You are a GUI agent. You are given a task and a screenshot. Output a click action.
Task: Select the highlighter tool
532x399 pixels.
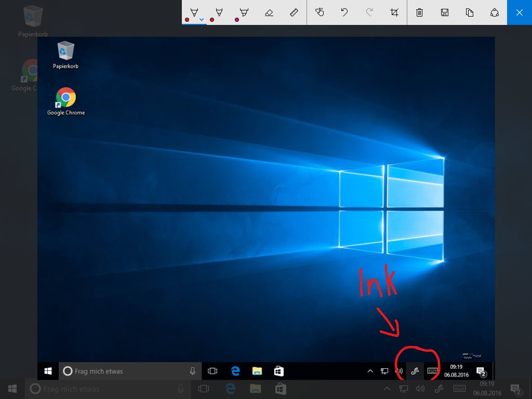point(244,12)
